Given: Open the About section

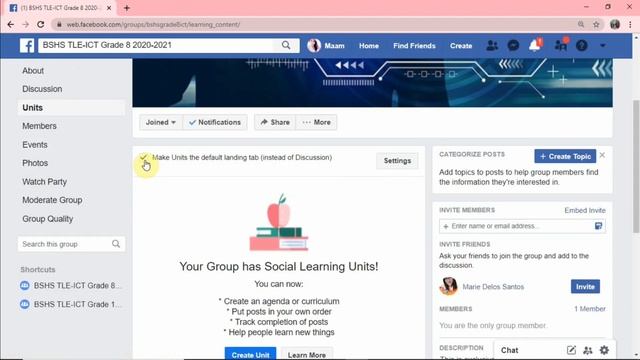Looking at the screenshot, I should pyautogui.click(x=33, y=71).
